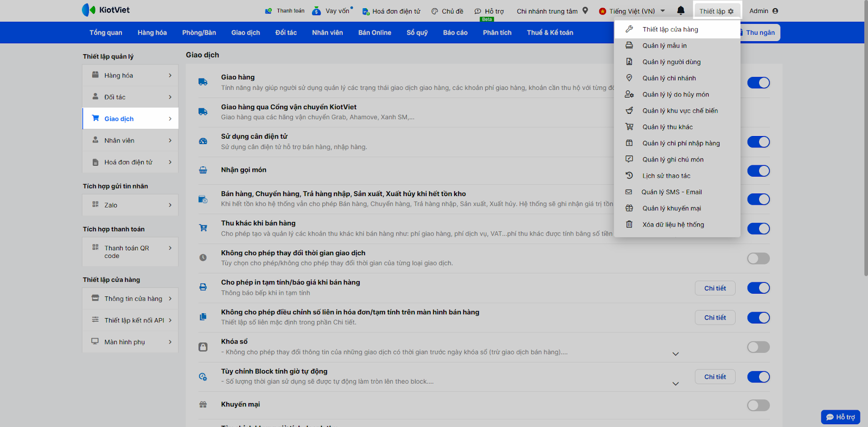Expand the Zalo integration chevron

[x=170, y=205]
